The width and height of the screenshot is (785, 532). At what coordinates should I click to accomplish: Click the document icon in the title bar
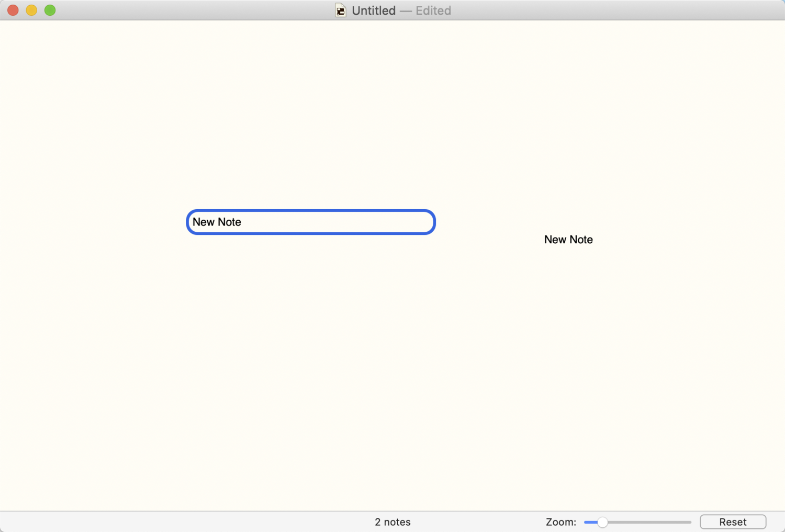[x=341, y=10]
